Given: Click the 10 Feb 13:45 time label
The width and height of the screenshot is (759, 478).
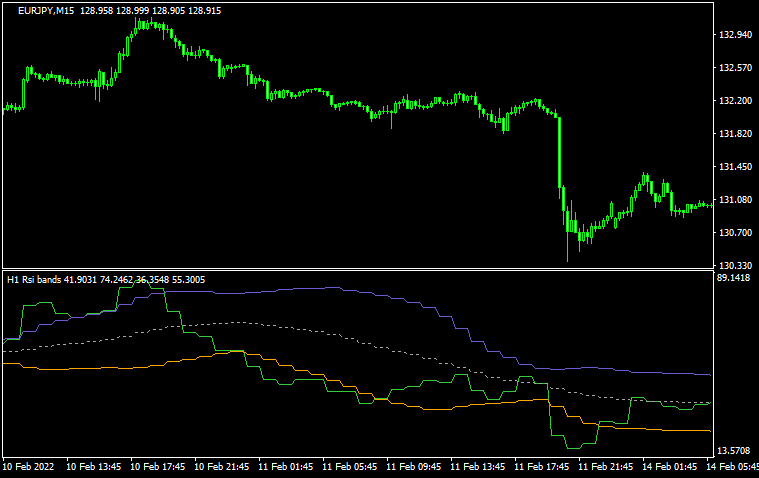Looking at the screenshot, I should pos(93,466).
